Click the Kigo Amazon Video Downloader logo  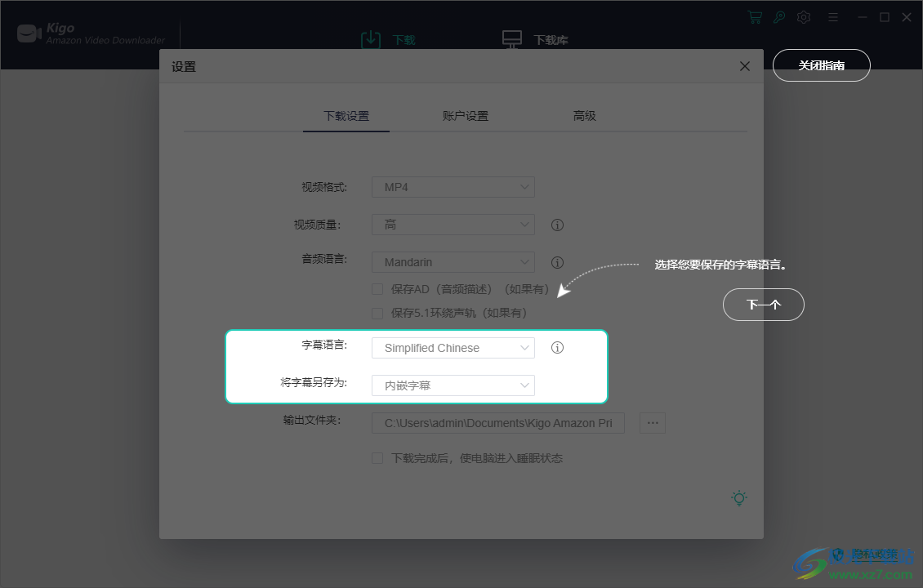(91, 33)
